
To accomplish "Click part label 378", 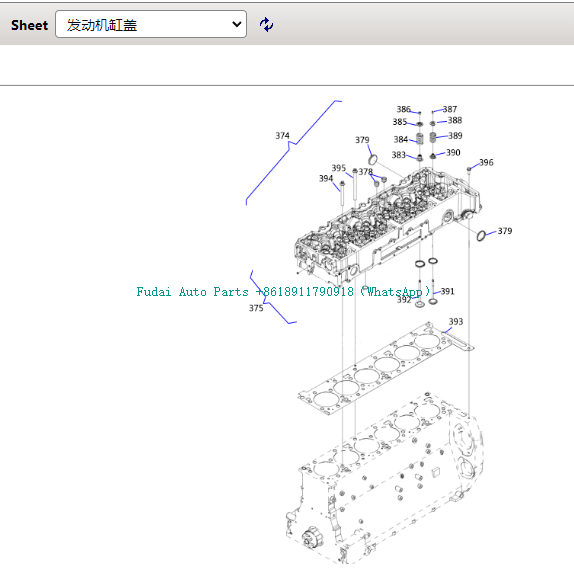I will 366,172.
